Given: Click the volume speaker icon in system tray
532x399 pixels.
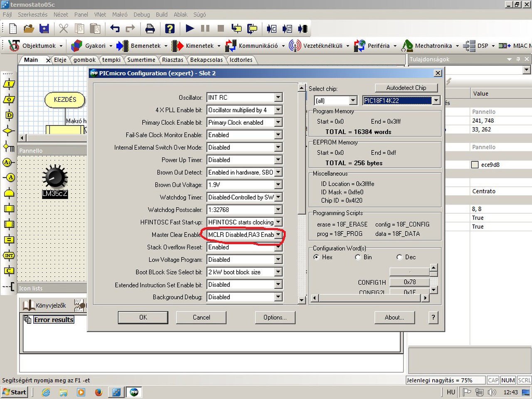Looking at the screenshot, I should 492,392.
